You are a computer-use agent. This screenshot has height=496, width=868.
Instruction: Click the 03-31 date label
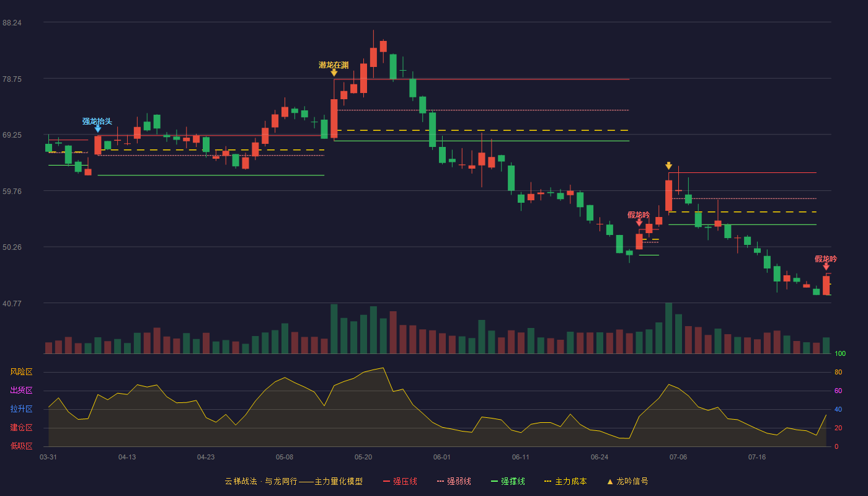tap(48, 457)
